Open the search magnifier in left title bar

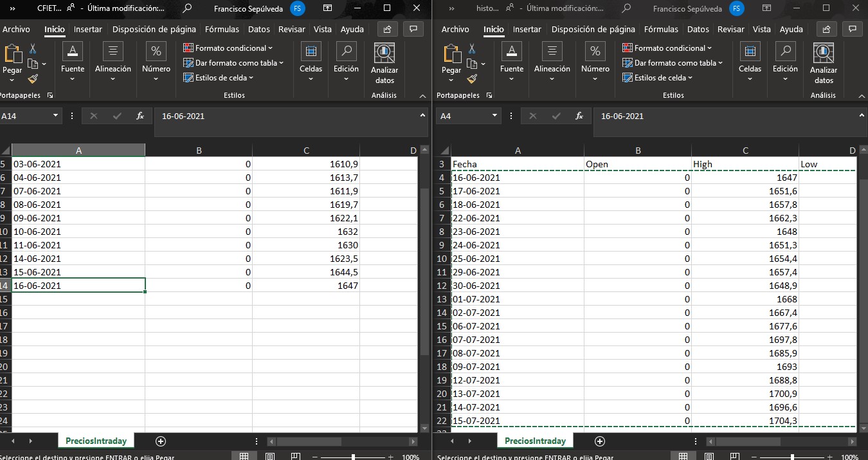click(187, 8)
